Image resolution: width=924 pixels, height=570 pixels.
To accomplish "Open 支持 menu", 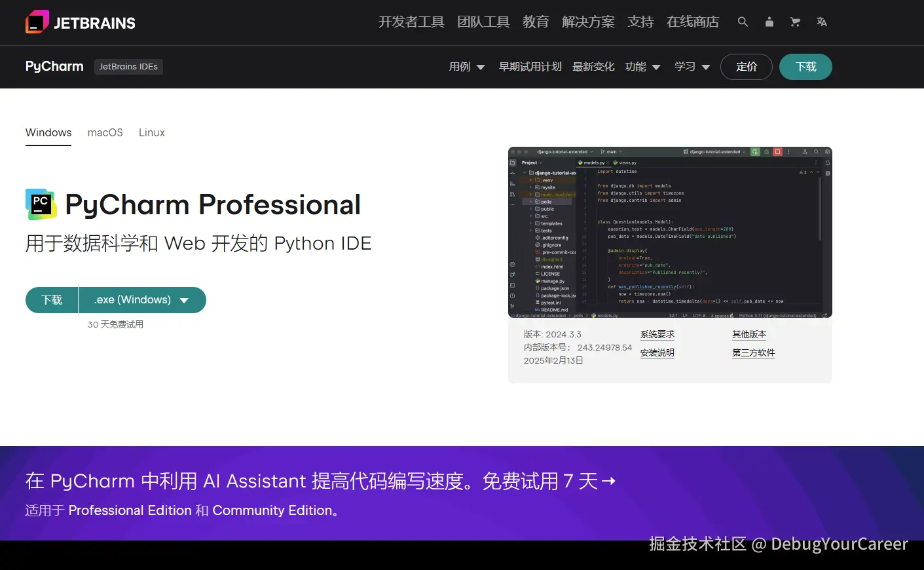I will (x=640, y=22).
